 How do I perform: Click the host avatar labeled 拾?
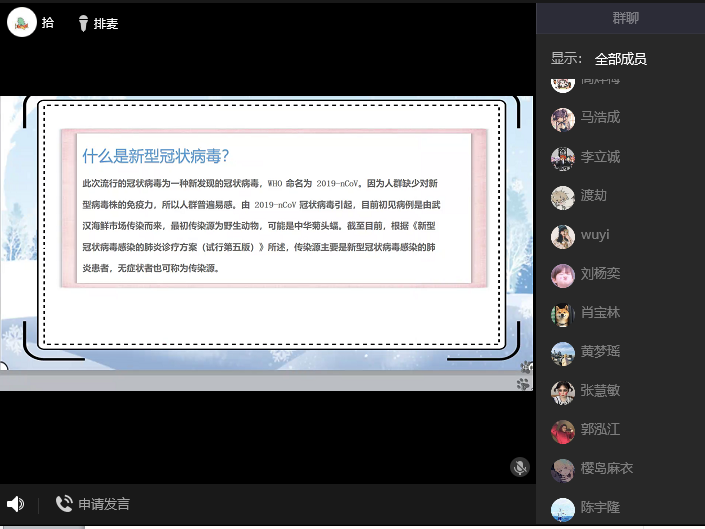(x=22, y=21)
